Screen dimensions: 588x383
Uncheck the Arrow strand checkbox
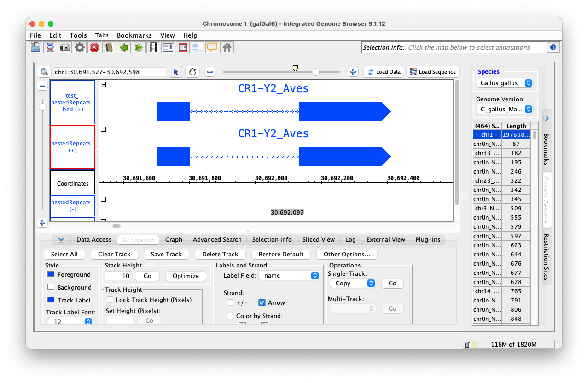pos(262,302)
